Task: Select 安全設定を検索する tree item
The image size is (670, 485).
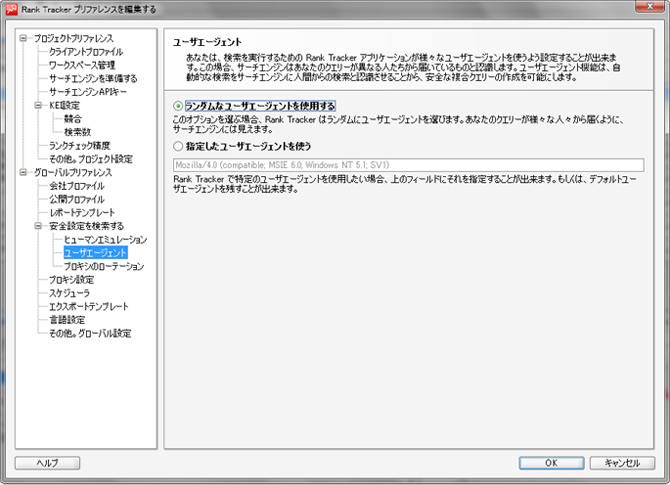Action: [x=86, y=226]
